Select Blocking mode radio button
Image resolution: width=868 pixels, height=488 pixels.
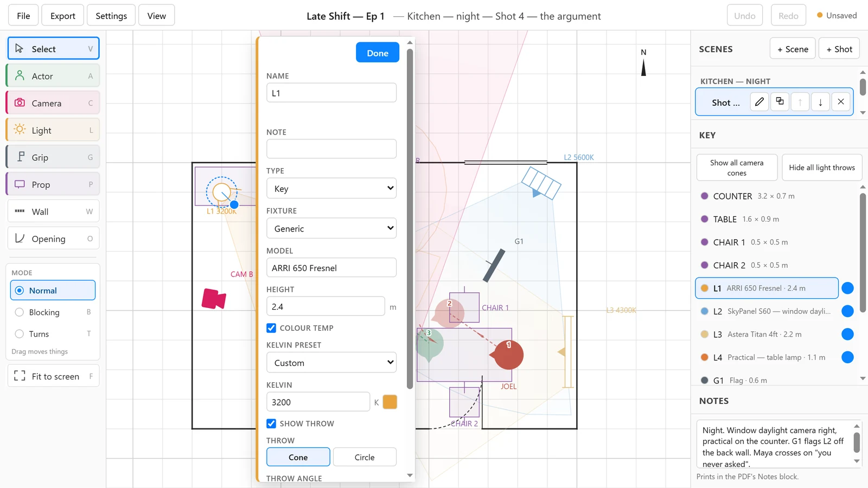(20, 312)
